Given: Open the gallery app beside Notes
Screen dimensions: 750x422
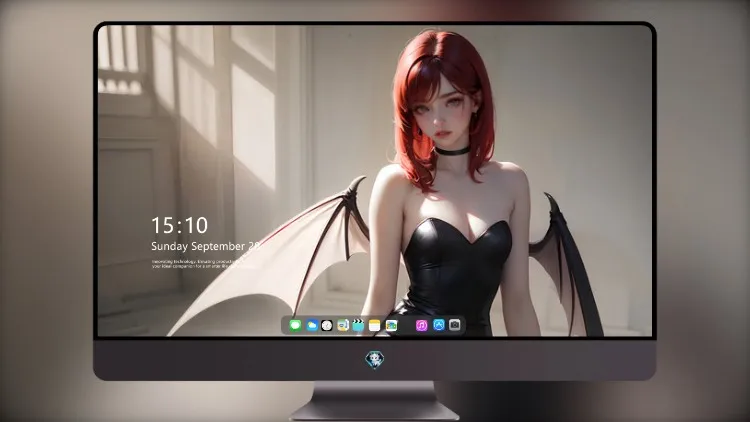Looking at the screenshot, I should tap(391, 325).
